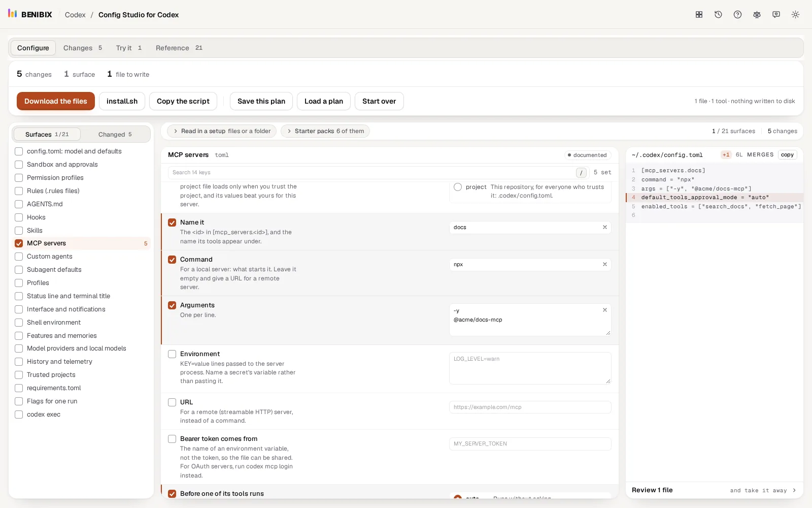Open the Try it tab
Viewport: 812px width, 508px height.
[x=128, y=48]
